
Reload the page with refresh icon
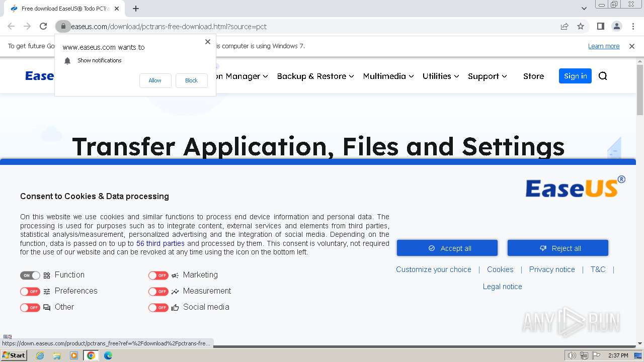(43, 26)
